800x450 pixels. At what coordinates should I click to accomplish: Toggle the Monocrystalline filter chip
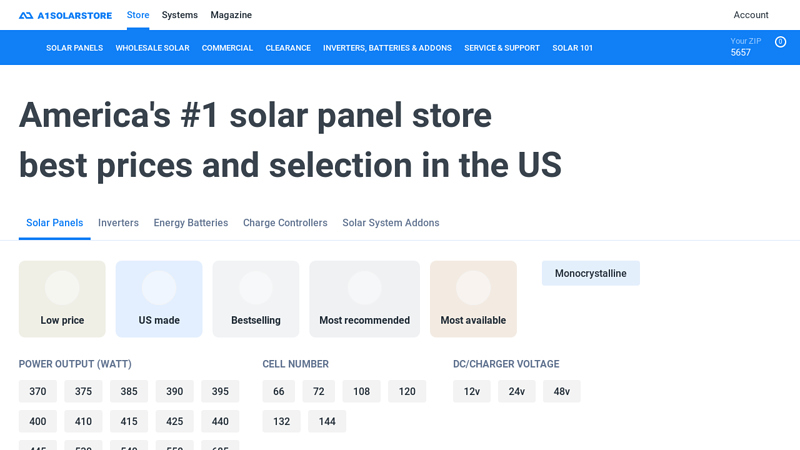coord(591,273)
